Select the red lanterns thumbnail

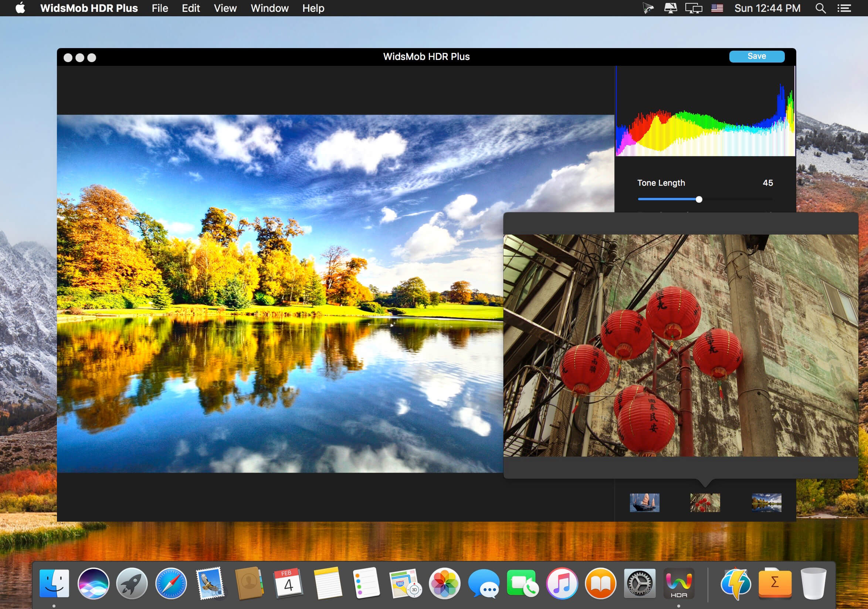[x=705, y=503]
